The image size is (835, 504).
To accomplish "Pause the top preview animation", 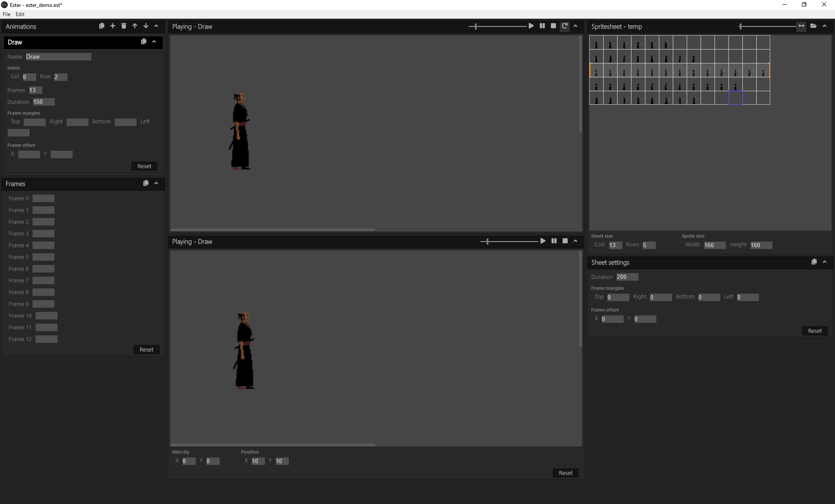I will coord(542,26).
